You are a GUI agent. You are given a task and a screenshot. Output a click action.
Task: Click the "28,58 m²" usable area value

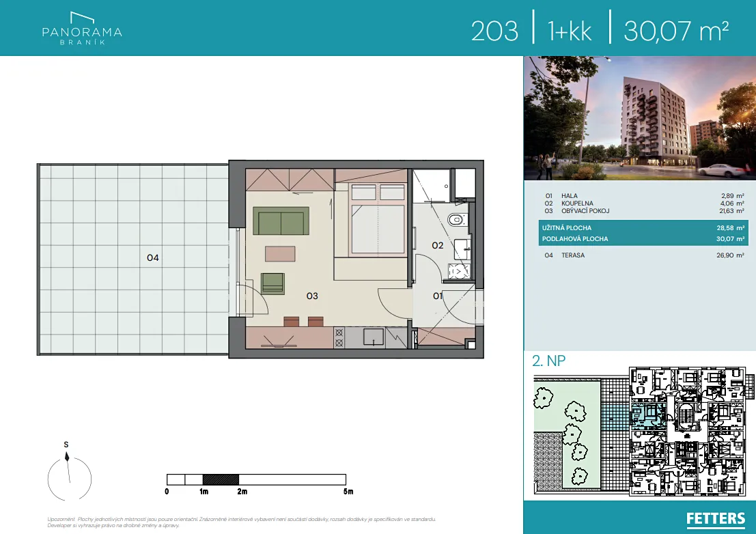(731, 228)
